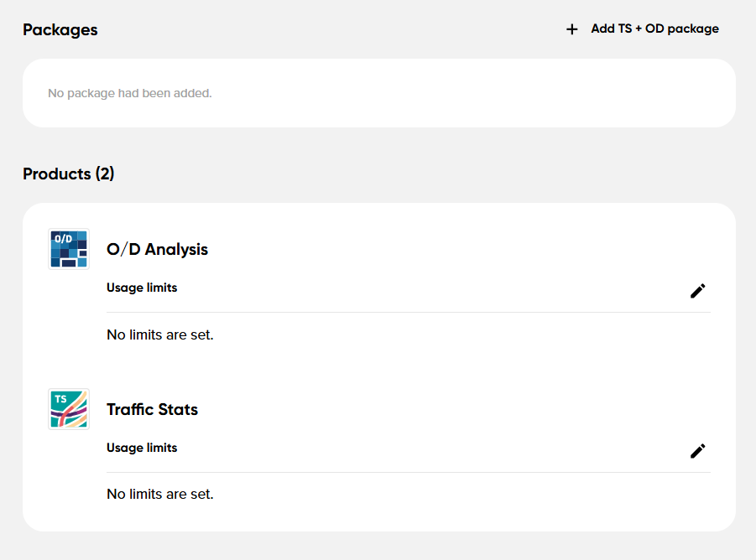Viewport: 756px width, 560px height.
Task: Click the divider line below O/D Usage limits
Action: tap(409, 312)
